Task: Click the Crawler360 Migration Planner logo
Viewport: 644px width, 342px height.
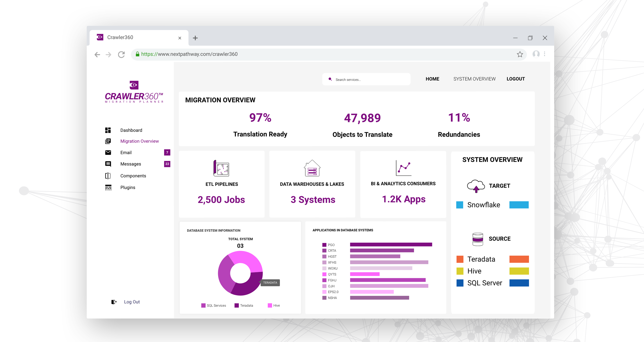Action: (x=134, y=92)
